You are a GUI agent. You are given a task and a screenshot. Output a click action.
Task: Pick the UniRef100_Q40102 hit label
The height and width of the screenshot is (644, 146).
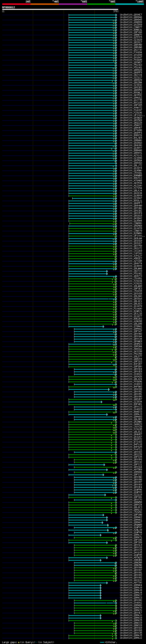pyautogui.click(x=131, y=580)
